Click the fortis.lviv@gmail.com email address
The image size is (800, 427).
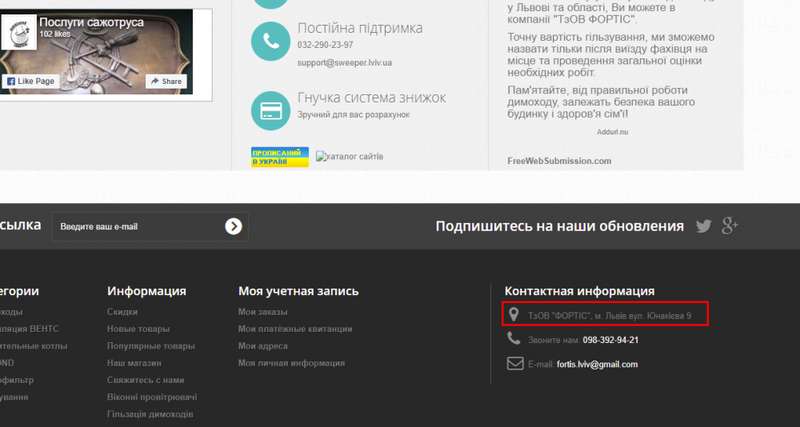point(597,364)
